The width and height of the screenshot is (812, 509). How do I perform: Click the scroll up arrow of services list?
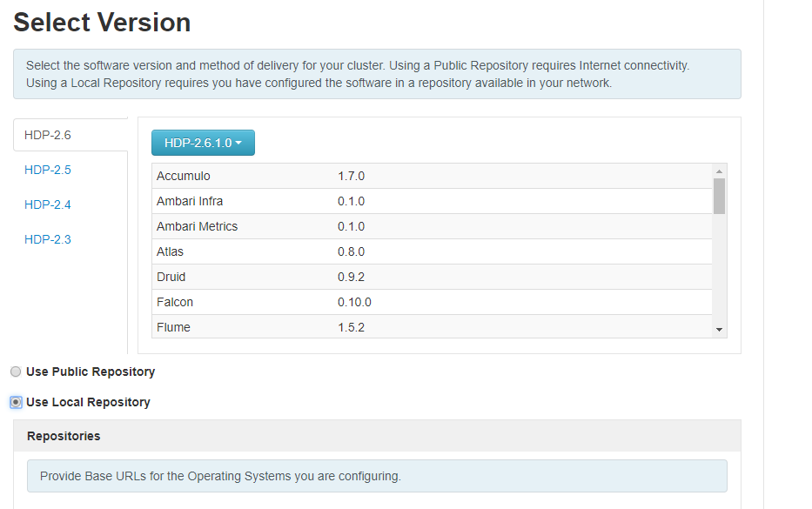[719, 171]
